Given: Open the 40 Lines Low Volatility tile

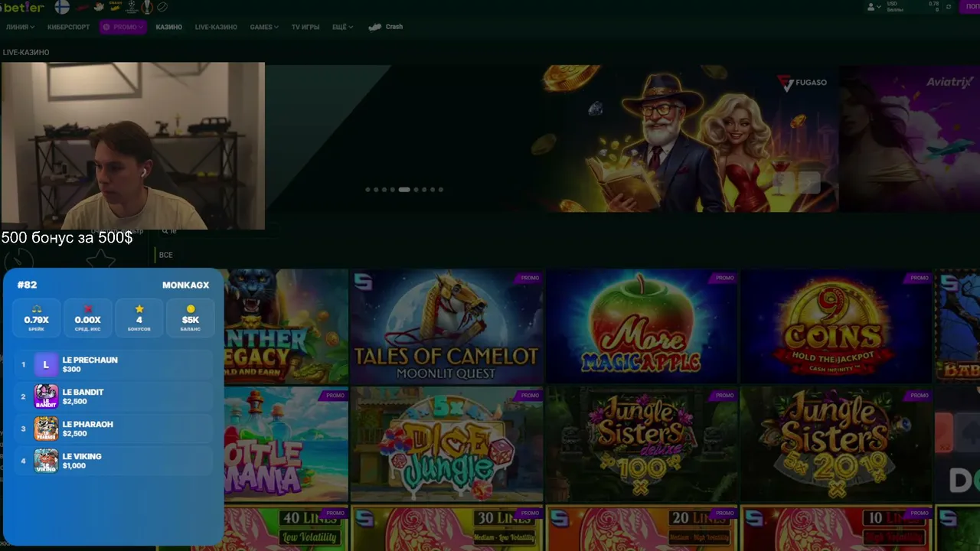Looking at the screenshot, I should [286, 528].
